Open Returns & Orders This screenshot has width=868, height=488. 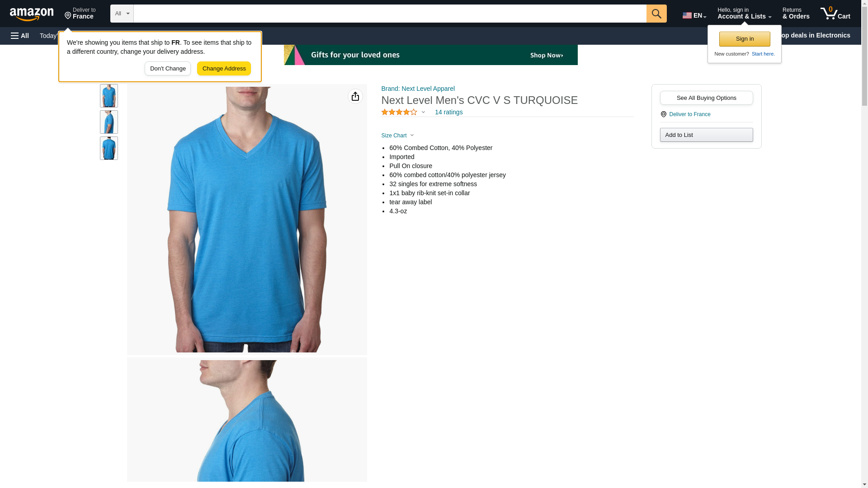coord(796,14)
